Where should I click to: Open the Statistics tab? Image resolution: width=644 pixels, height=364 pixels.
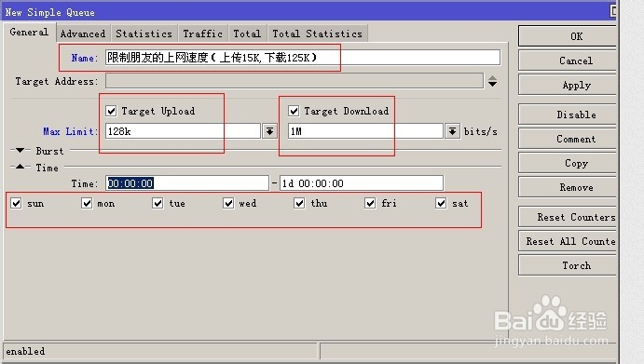144,34
